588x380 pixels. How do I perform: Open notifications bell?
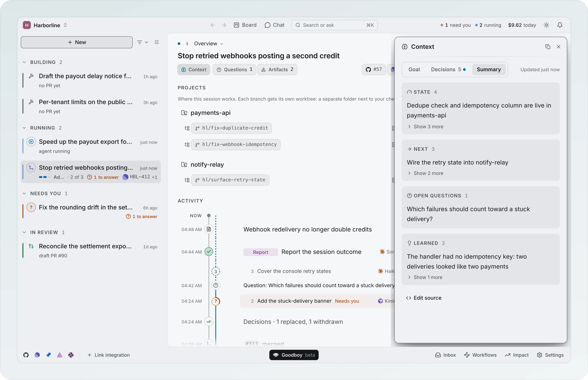click(x=560, y=25)
